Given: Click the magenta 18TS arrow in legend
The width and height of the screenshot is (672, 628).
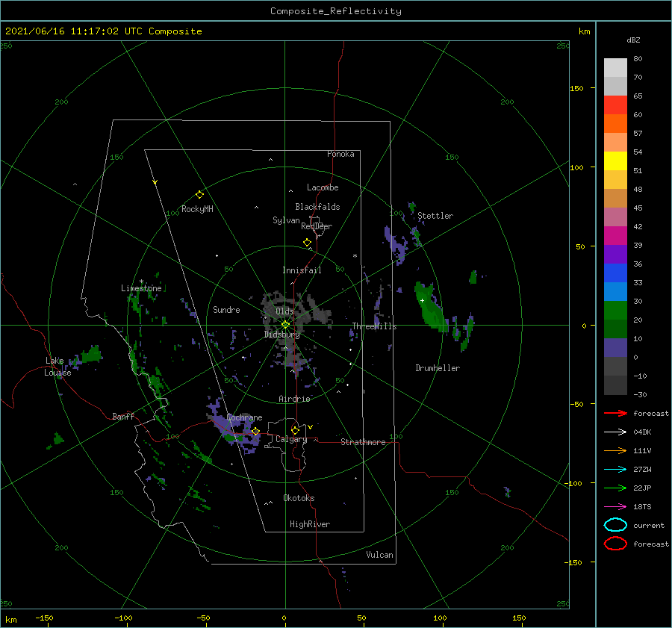Looking at the screenshot, I should [615, 507].
